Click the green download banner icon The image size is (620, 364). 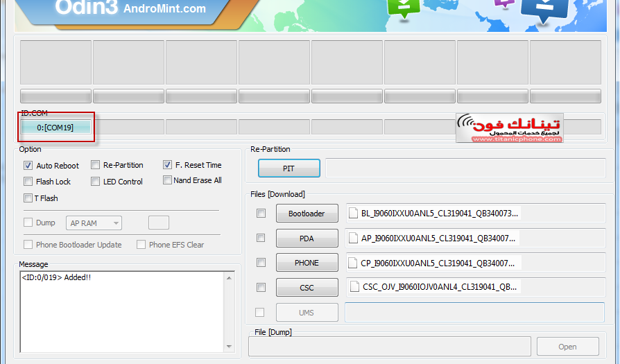click(x=404, y=8)
